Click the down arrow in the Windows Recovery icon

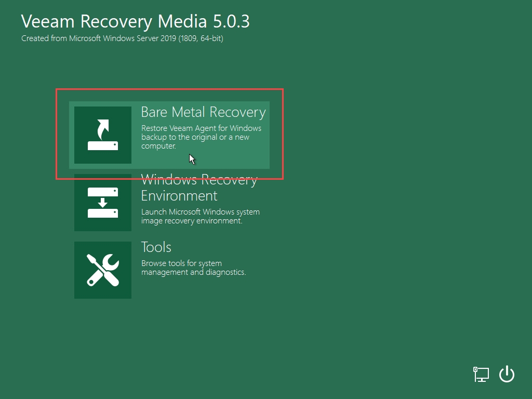[x=102, y=203]
